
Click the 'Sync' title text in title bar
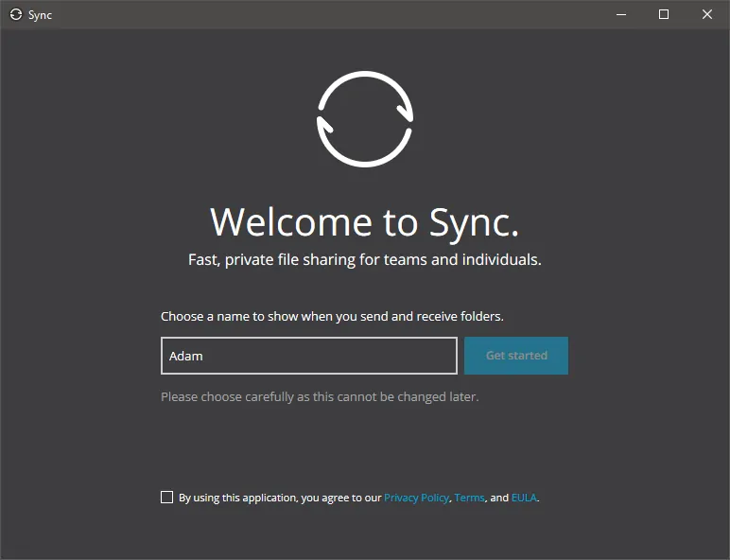click(x=40, y=15)
